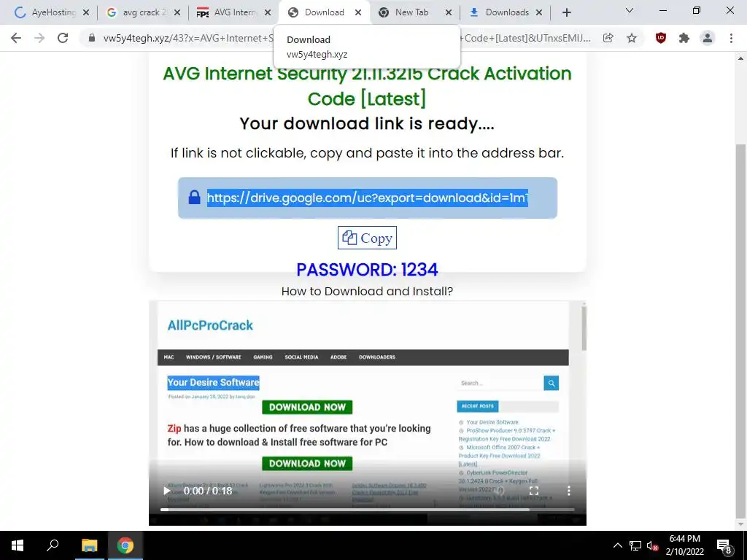The height and width of the screenshot is (560, 747).
Task: Open the Windows Start menu
Action: point(18,545)
